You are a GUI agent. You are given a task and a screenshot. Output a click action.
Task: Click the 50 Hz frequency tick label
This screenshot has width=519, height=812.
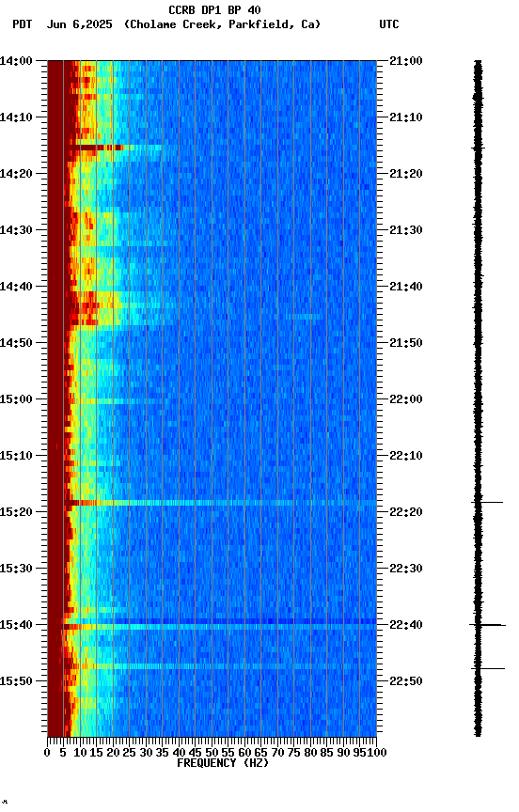[212, 753]
